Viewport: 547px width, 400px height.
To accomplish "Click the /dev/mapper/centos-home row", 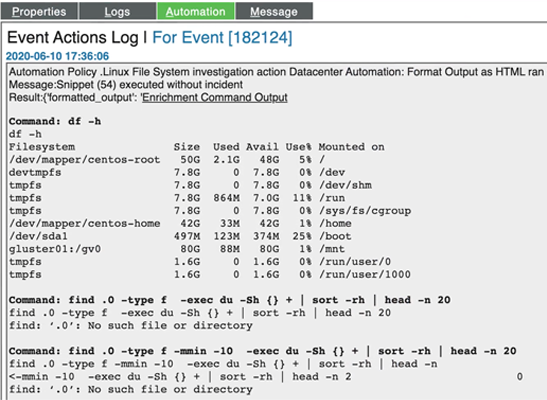I will click(180, 223).
